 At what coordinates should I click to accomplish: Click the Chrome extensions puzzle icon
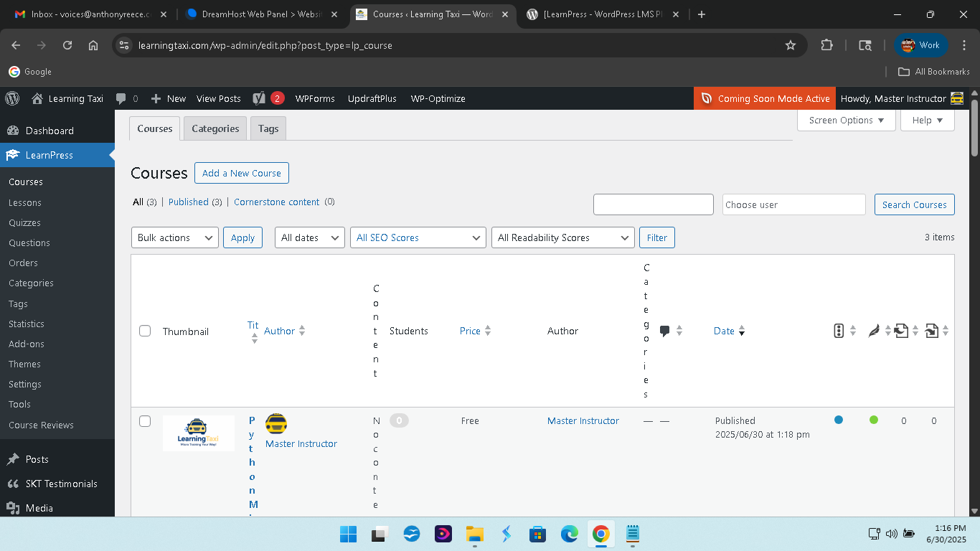pos(826,45)
